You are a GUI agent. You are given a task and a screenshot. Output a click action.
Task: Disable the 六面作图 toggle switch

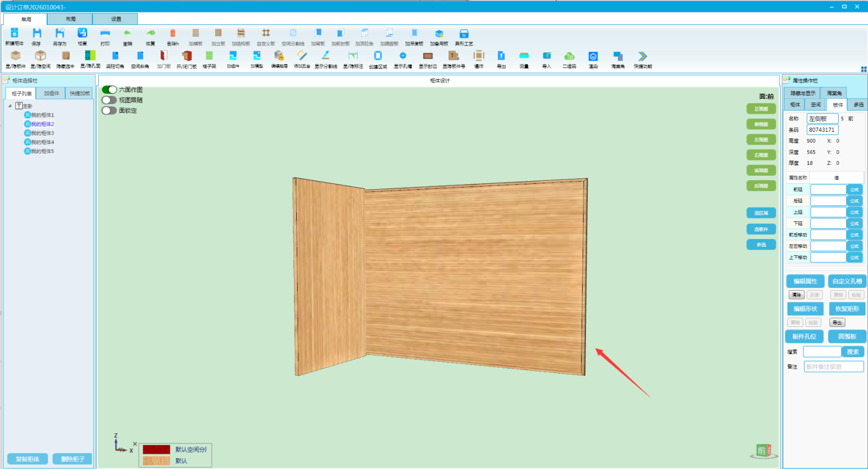[110, 89]
